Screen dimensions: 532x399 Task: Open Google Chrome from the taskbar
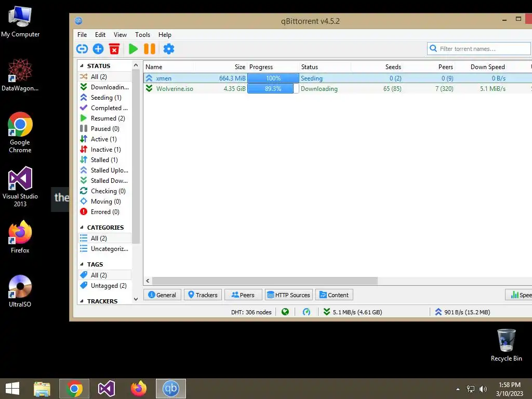point(74,389)
